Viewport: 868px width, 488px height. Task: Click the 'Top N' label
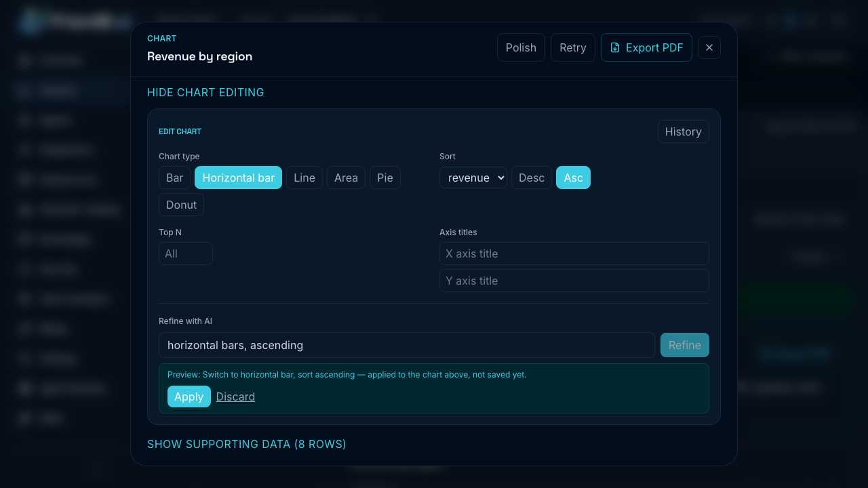(x=170, y=232)
